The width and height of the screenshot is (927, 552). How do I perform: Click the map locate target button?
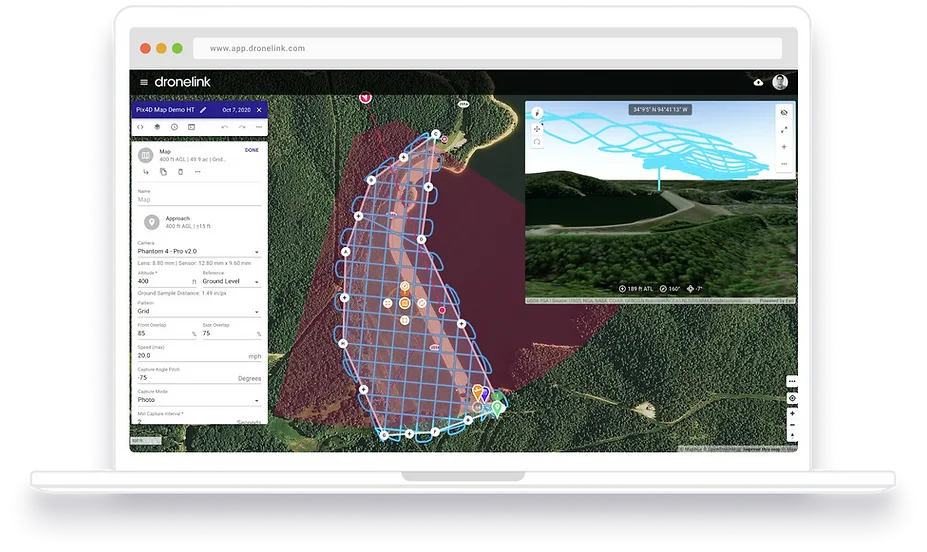click(792, 398)
